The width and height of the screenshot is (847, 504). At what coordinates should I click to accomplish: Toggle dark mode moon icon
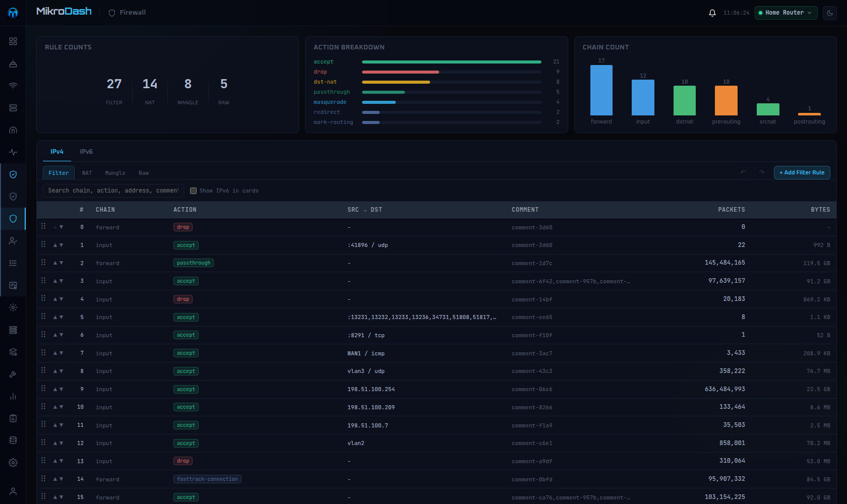click(x=830, y=13)
